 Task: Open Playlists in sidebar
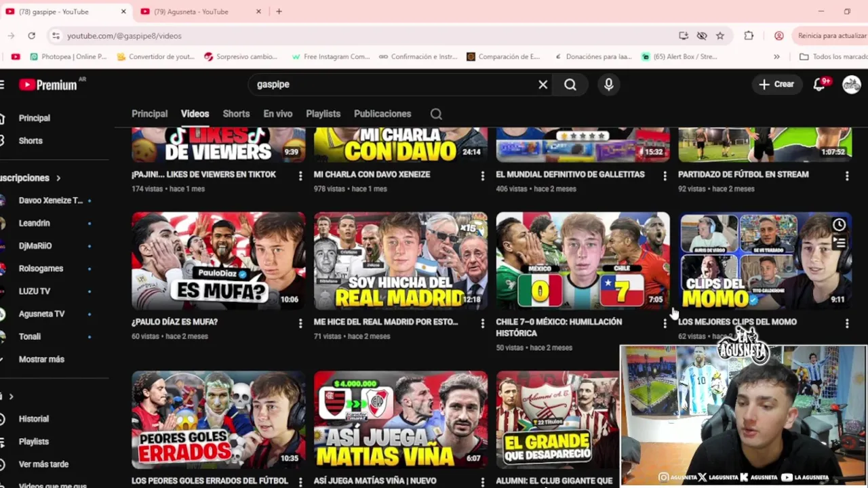34,442
